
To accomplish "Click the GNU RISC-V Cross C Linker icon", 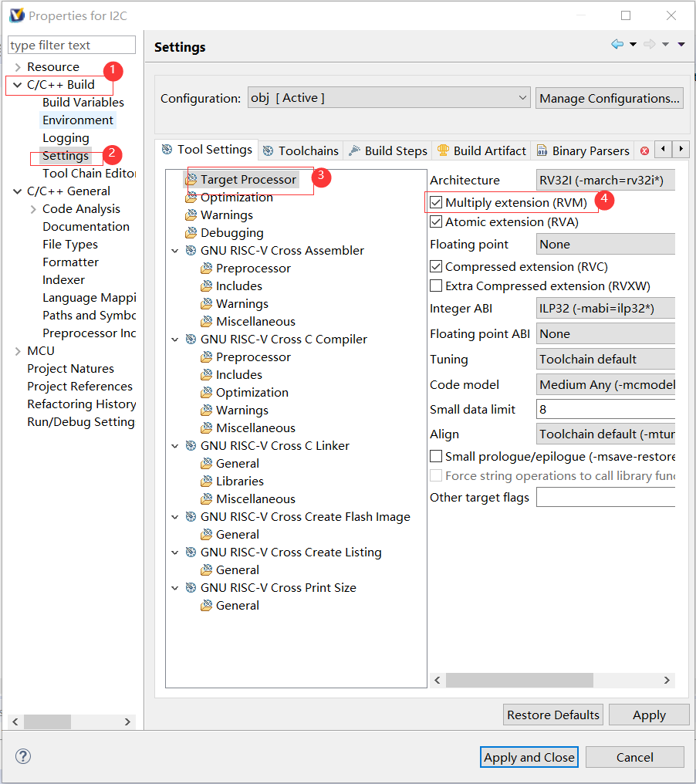I will [x=191, y=446].
